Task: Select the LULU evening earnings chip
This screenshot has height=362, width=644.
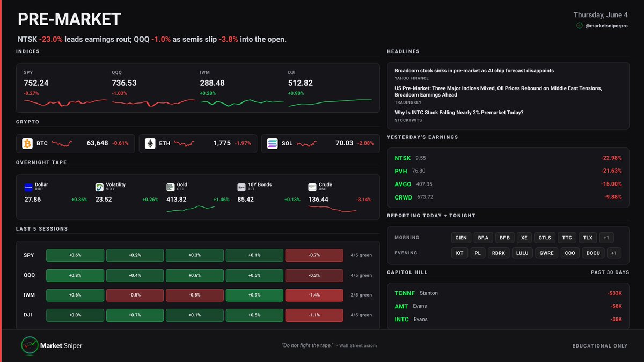Action: pyautogui.click(x=522, y=253)
